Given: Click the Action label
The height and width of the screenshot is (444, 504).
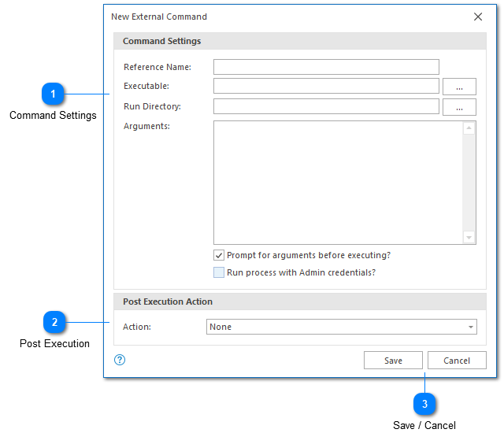Looking at the screenshot, I should click(136, 327).
